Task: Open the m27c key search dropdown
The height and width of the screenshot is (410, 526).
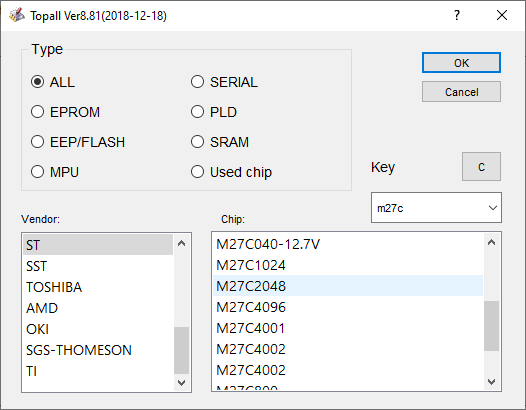Action: click(x=492, y=208)
